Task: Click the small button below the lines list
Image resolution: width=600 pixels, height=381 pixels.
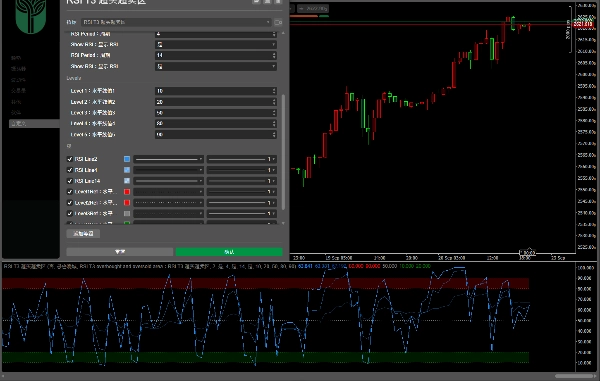Action: click(83, 234)
